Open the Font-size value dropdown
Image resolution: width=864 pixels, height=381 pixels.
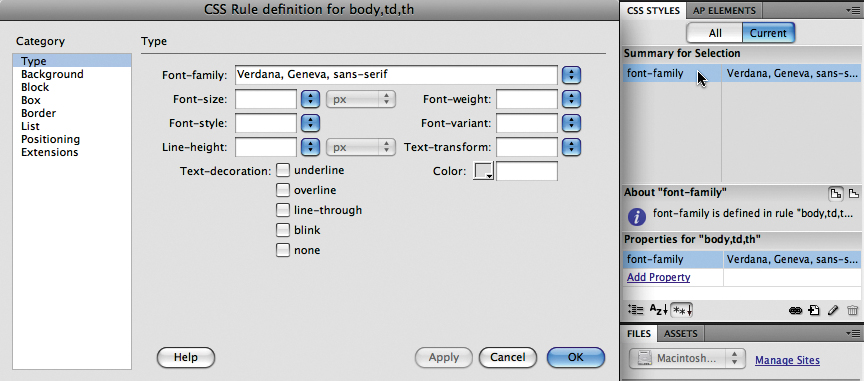(x=311, y=99)
